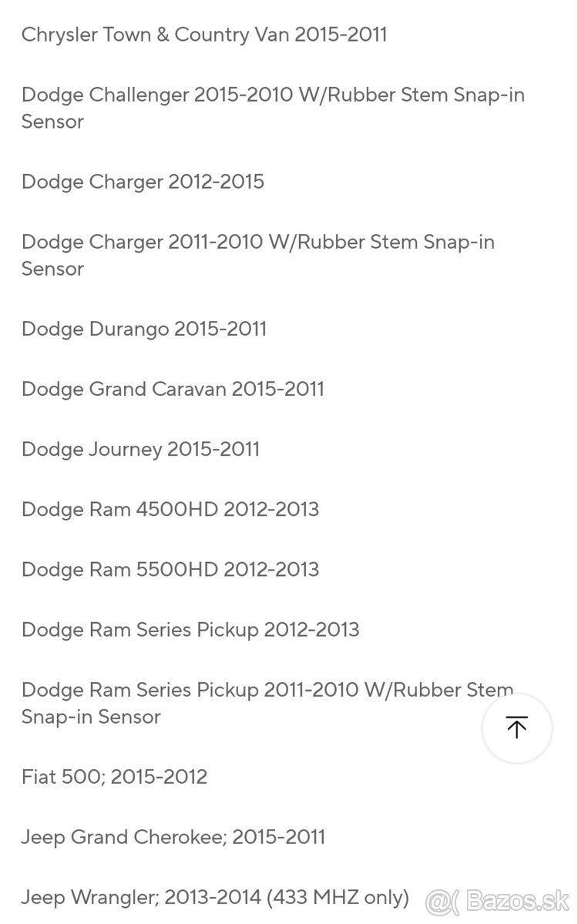Click the word Sensor below Charger 2011-2010

pyautogui.click(x=52, y=269)
